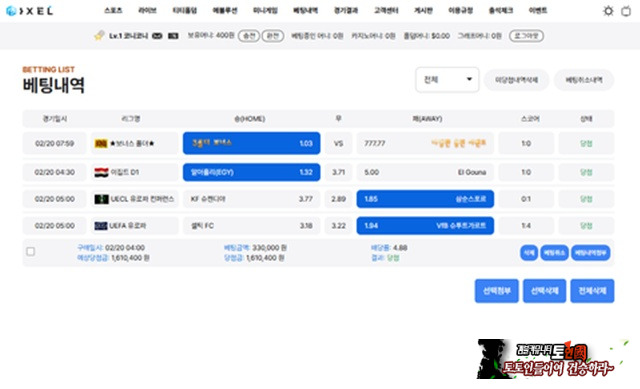Select the away pick with odds 1.94
Image resolution: width=640 pixels, height=389 pixels.
pos(425,226)
